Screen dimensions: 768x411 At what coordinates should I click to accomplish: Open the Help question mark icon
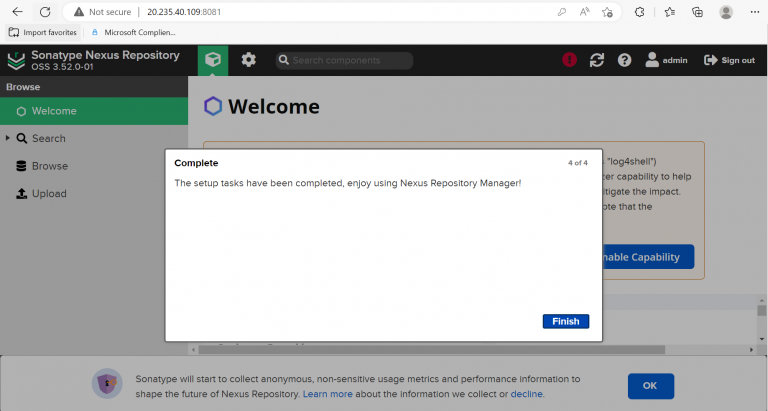(x=625, y=60)
